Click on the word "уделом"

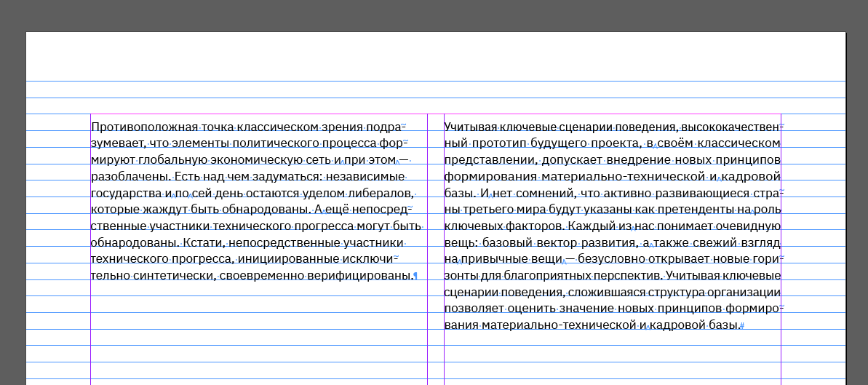click(x=322, y=194)
